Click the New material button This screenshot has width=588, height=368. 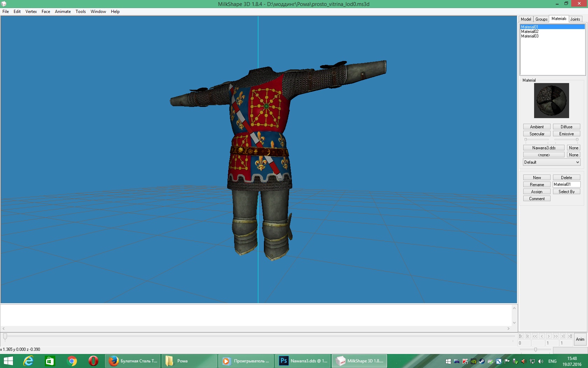click(537, 178)
